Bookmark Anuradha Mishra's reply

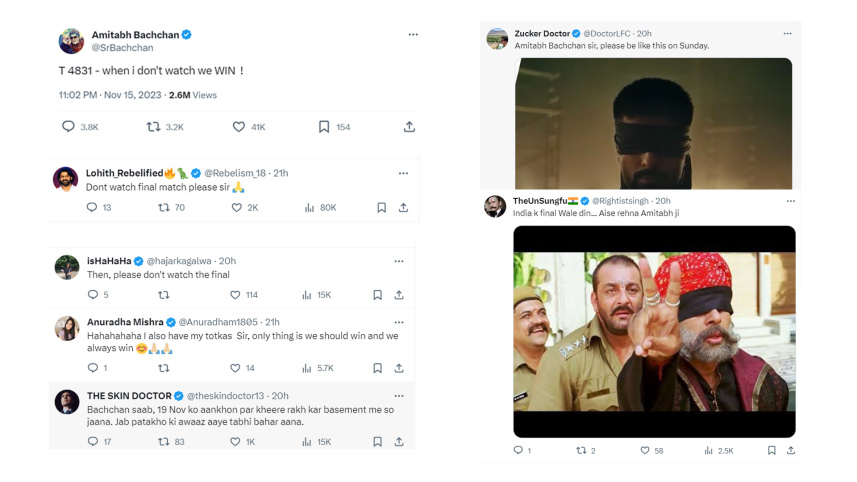(377, 368)
